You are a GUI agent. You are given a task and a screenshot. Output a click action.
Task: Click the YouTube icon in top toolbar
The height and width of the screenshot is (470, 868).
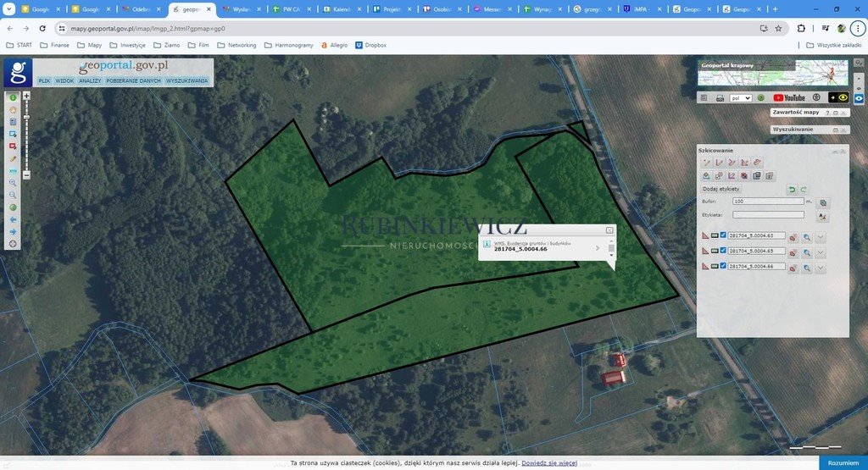[788, 97]
